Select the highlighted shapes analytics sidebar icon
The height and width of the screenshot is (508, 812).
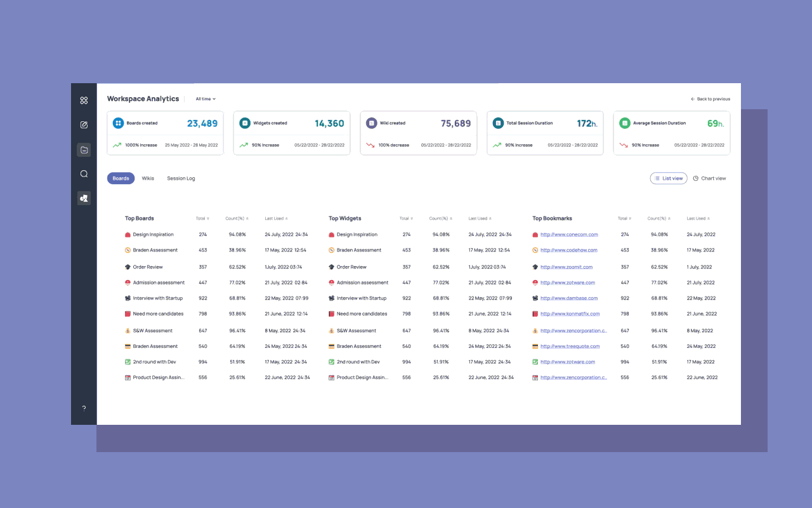84,198
